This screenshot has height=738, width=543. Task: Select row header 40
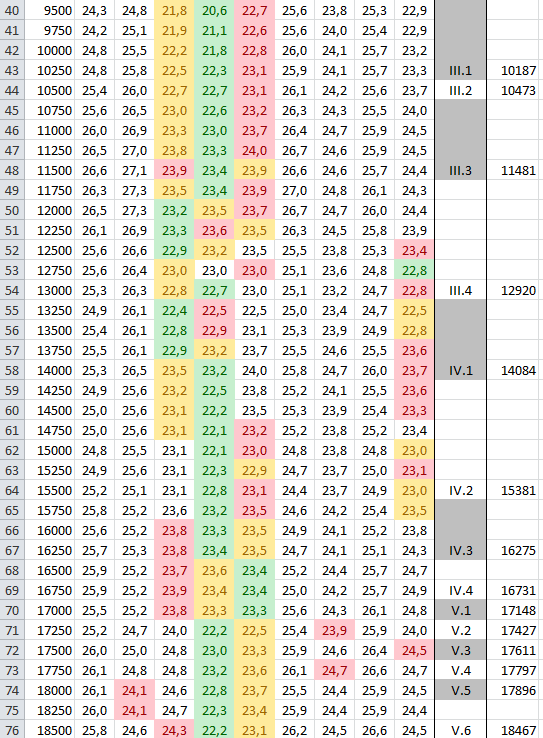coord(12,10)
